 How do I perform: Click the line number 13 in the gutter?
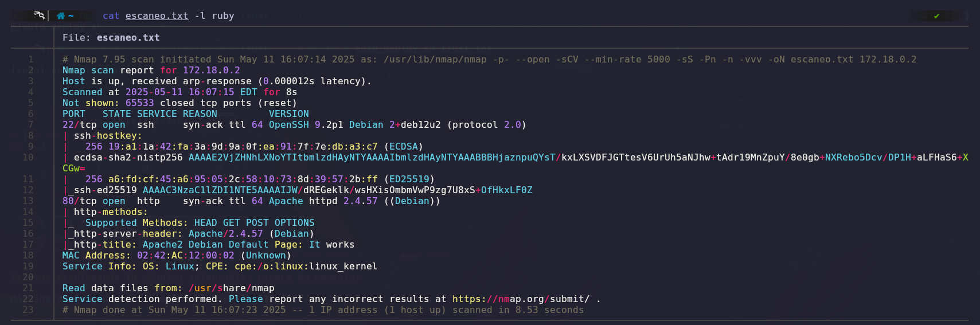point(28,201)
